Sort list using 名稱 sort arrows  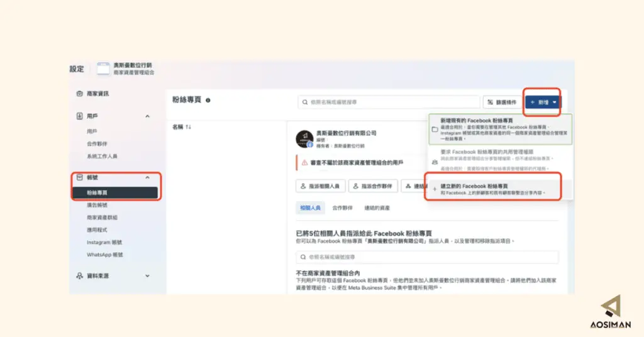point(188,127)
